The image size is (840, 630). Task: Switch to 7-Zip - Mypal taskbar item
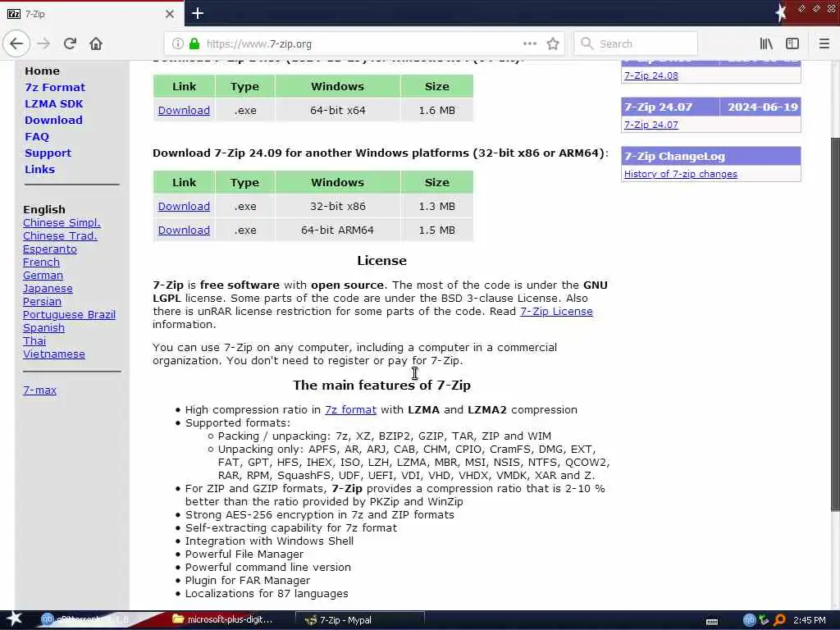360,620
